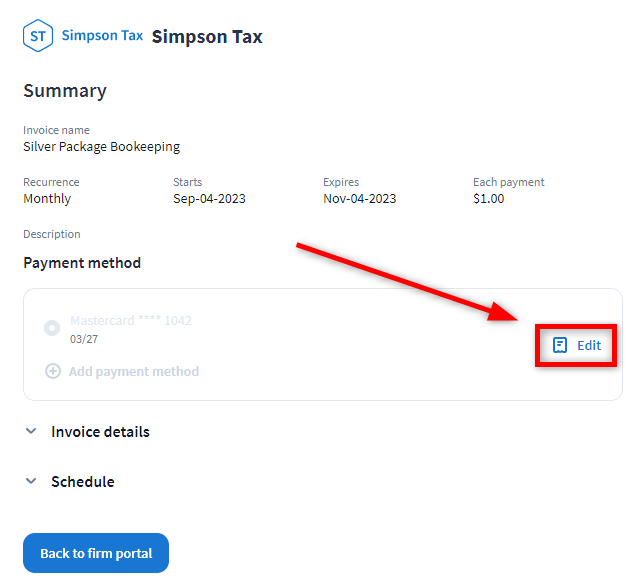Screen dimensions: 644x588
Task: Click the Nov-04-2023 expiry date
Action: pyautogui.click(x=359, y=198)
